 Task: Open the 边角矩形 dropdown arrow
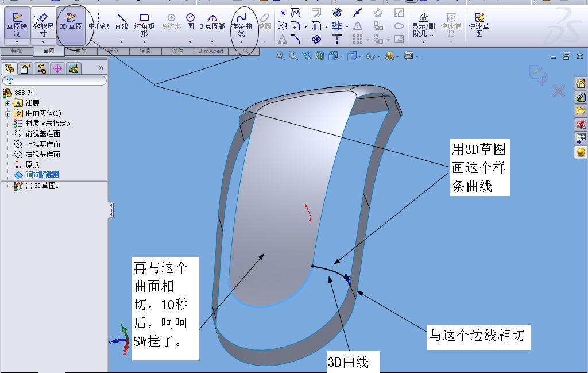point(144,41)
